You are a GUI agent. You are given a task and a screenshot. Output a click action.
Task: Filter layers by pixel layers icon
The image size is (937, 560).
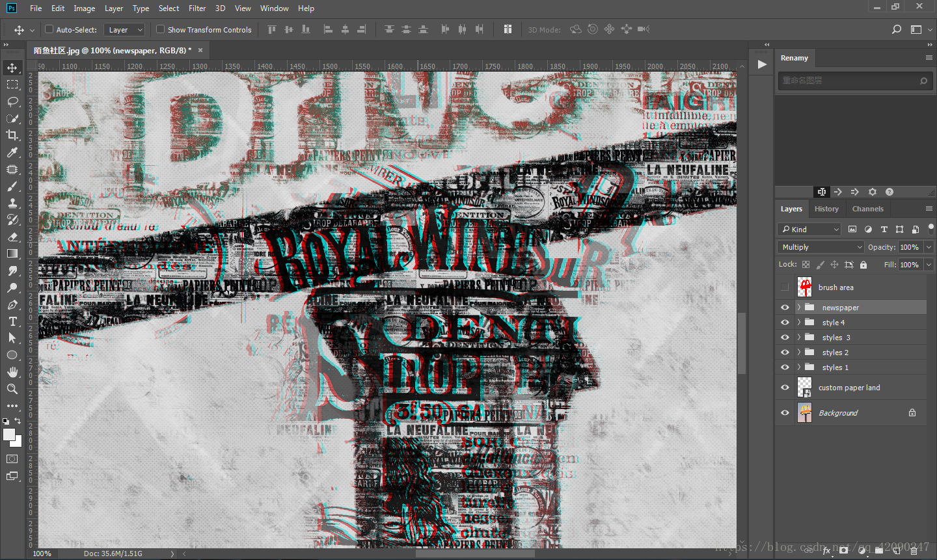852,229
